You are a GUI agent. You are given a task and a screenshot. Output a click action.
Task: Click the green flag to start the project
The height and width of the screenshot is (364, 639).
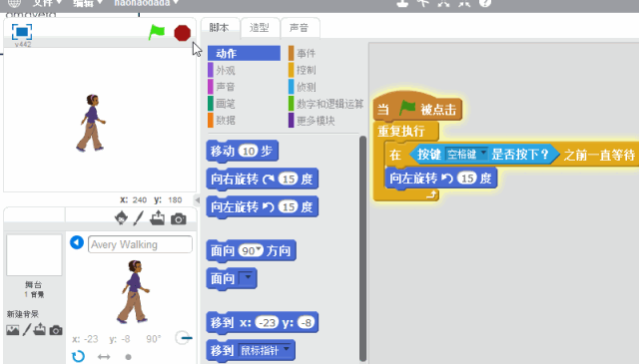point(157,32)
